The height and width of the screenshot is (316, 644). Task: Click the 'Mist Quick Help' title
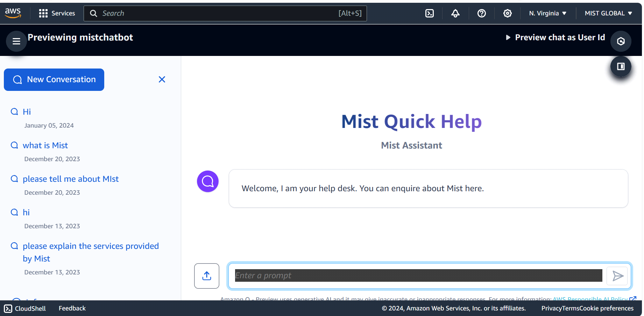tap(412, 121)
